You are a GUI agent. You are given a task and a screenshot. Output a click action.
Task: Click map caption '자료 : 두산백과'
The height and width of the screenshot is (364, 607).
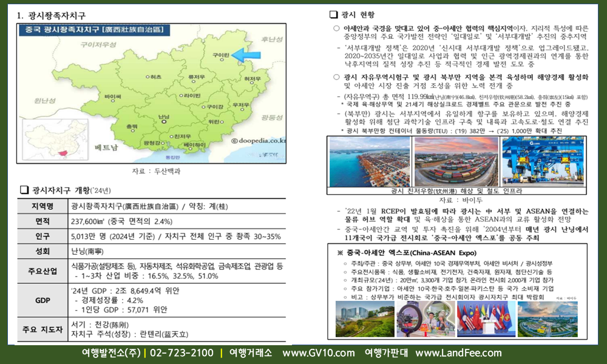coord(156,171)
